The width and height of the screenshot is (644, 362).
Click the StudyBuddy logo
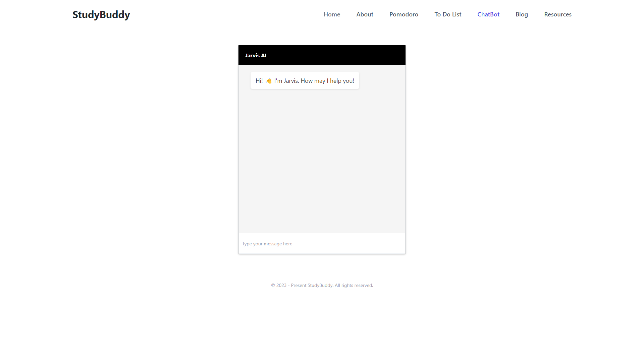tap(101, 14)
